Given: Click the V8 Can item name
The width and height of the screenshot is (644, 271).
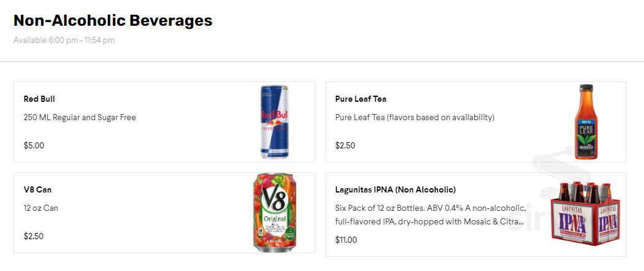Looking at the screenshot, I should point(37,189).
